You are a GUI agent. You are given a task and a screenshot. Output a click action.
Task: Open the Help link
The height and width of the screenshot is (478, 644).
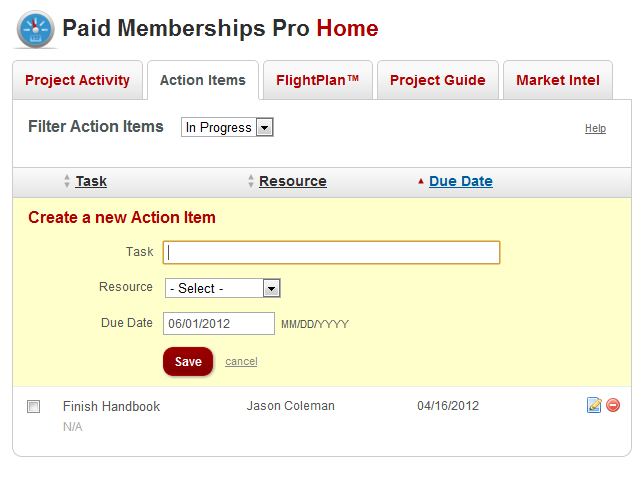coord(595,129)
